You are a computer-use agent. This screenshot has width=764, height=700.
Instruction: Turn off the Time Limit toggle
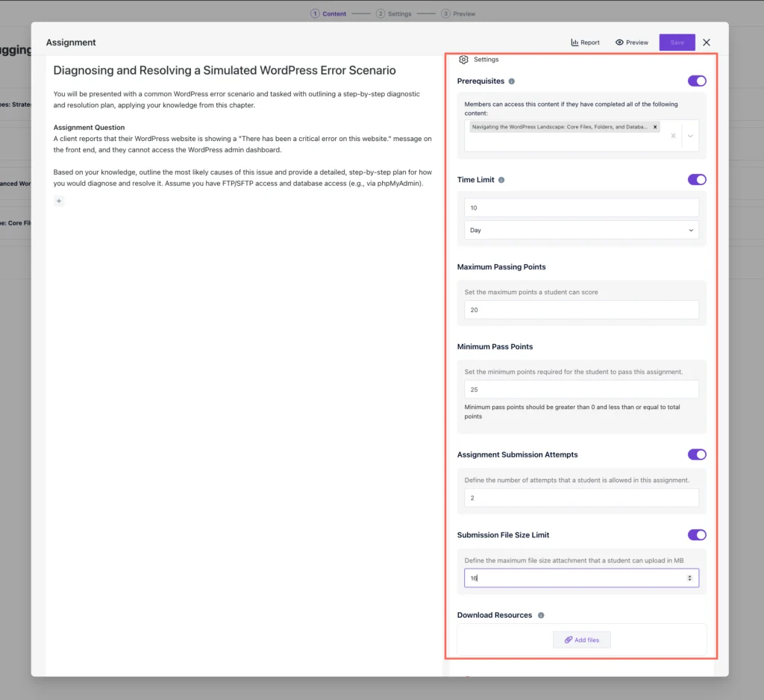click(696, 179)
